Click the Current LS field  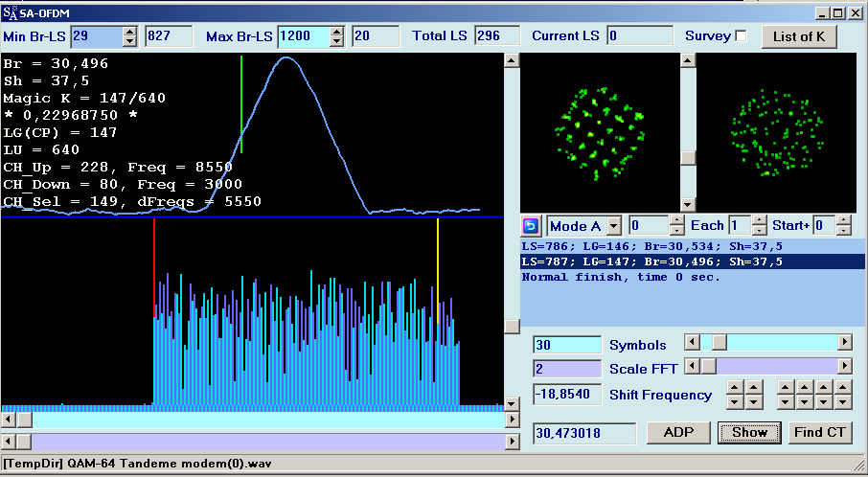[x=640, y=36]
